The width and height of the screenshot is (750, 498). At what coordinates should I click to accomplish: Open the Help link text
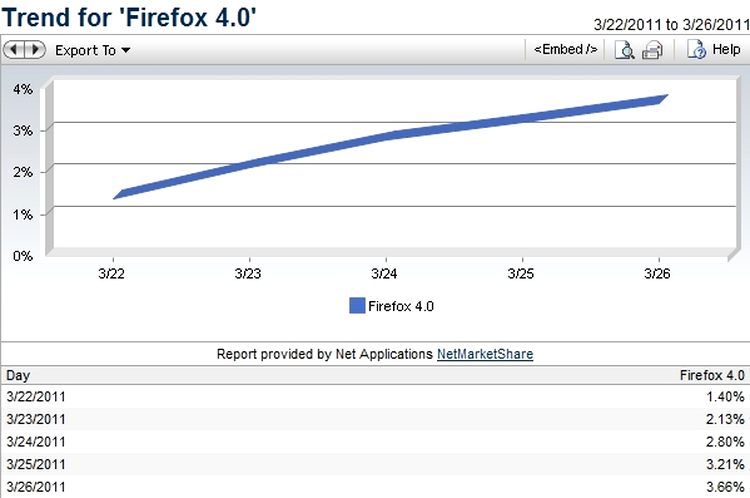(x=726, y=49)
